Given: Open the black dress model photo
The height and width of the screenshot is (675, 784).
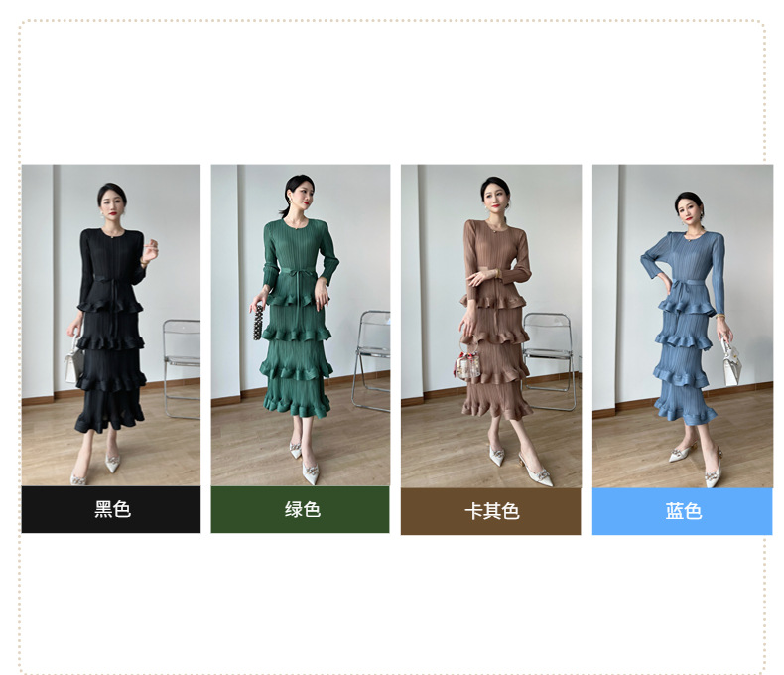Looking at the screenshot, I should [111, 325].
